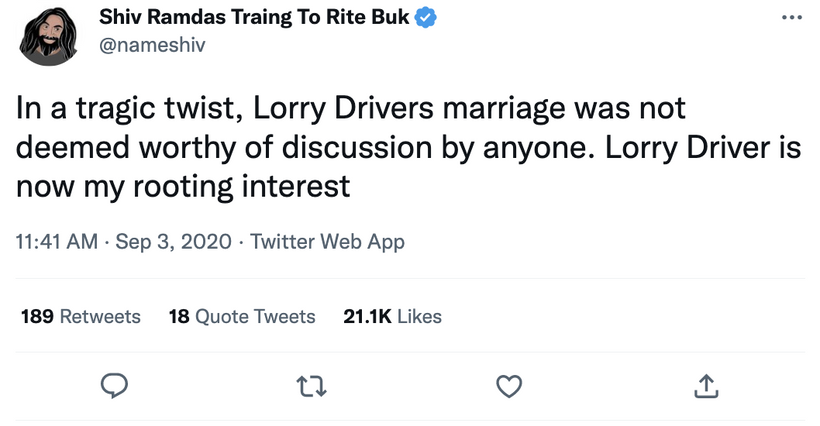Image resolution: width=820 pixels, height=426 pixels.
Task: Open the Twitter Web App source link
Action: click(x=327, y=242)
